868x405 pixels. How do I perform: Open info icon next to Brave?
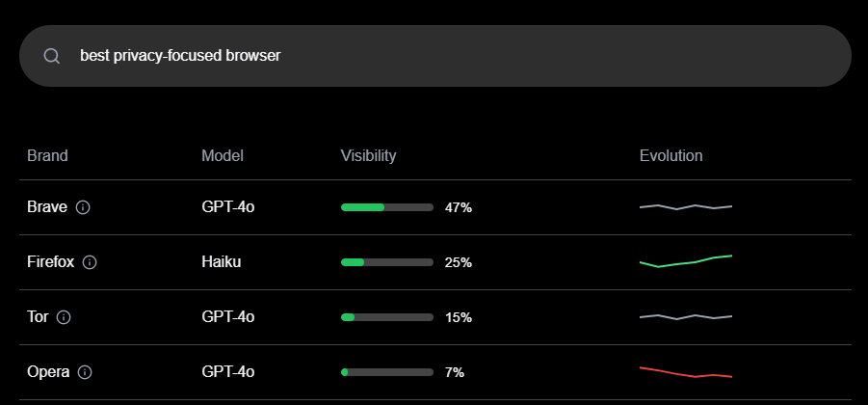pyautogui.click(x=83, y=207)
